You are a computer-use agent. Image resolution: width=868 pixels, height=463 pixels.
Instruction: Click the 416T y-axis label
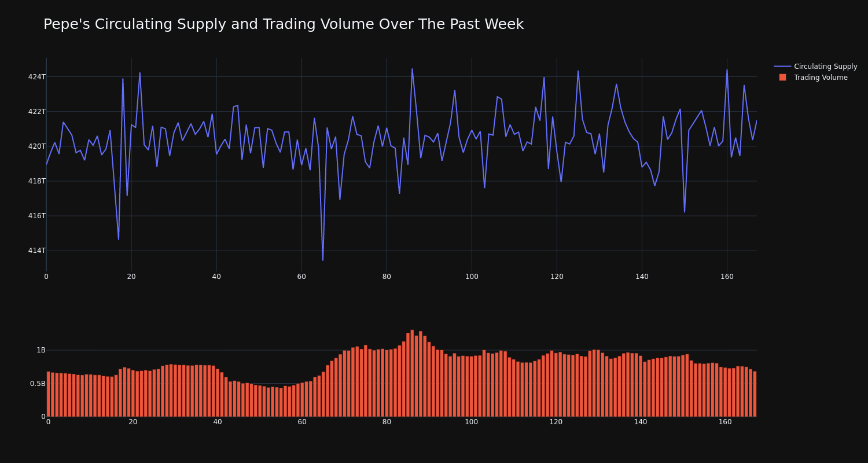point(36,216)
